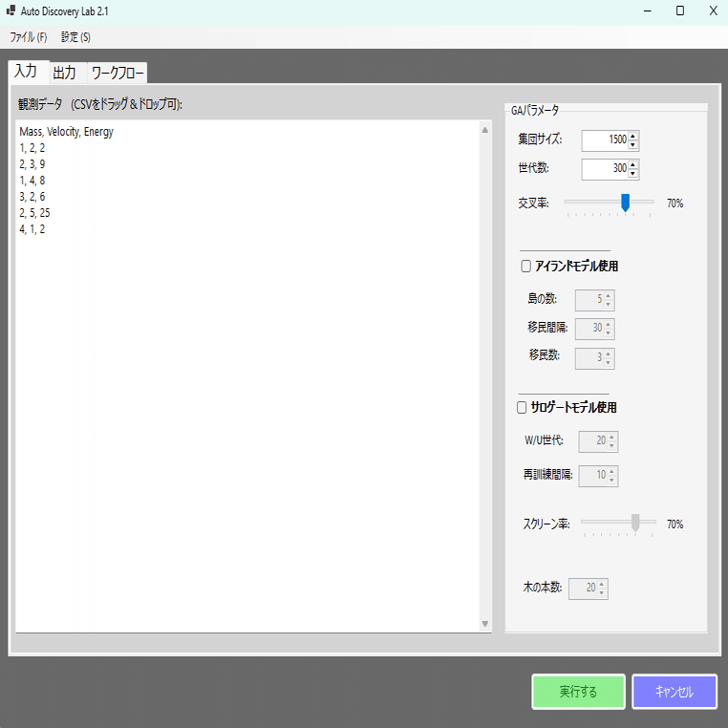Increase 世代数 with up arrow
Image resolution: width=728 pixels, height=728 pixels.
point(632,165)
